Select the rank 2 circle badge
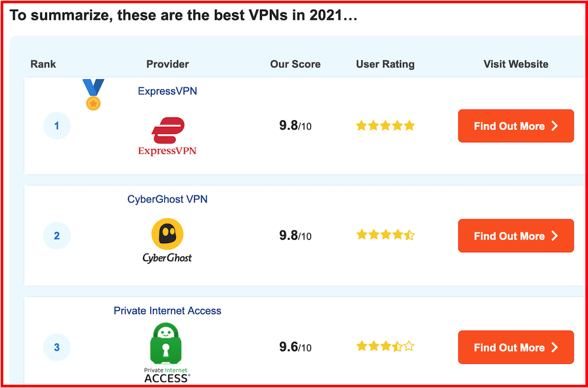Image resolution: width=588 pixels, height=388 pixels. (57, 236)
